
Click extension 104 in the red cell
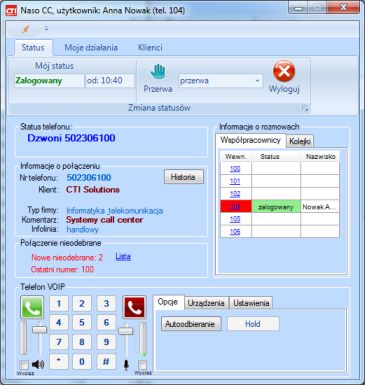click(235, 207)
